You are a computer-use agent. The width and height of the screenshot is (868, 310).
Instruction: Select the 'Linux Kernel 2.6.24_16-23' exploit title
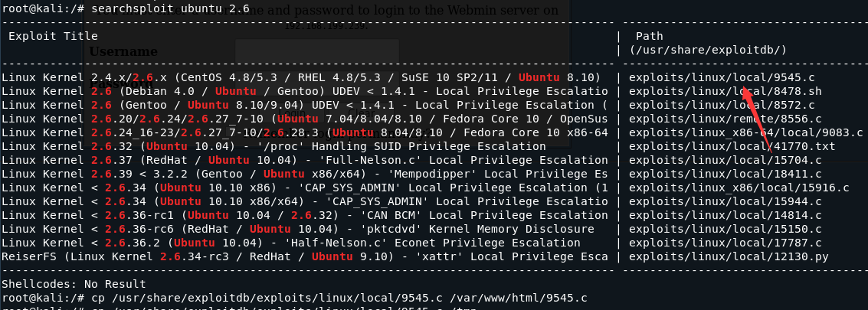304,133
